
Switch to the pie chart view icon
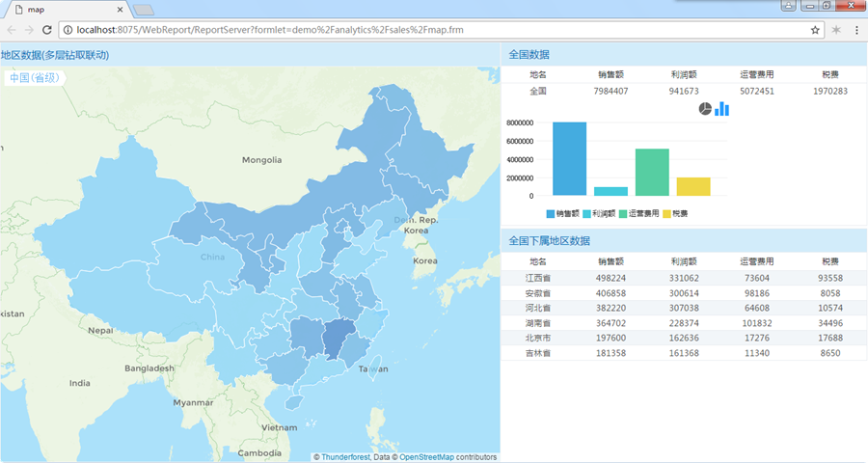705,109
